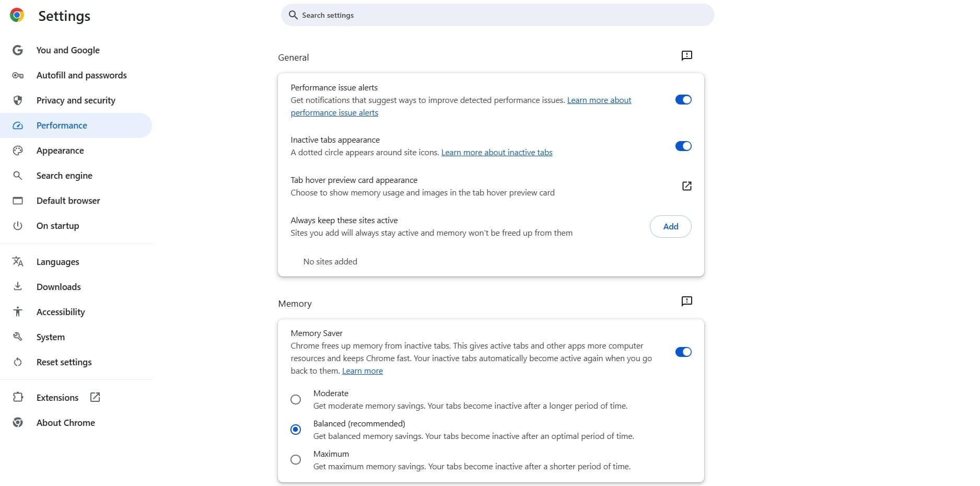
Task: Click the Chrome logo beside Settings
Action: (x=17, y=15)
